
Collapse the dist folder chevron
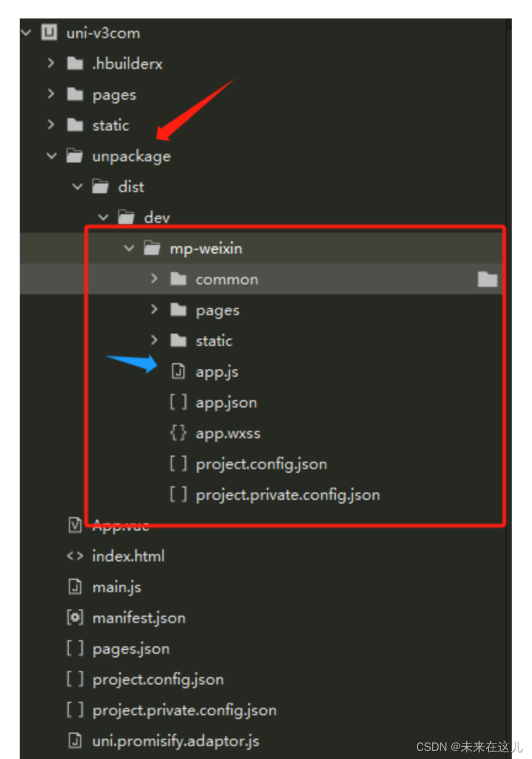pos(77,187)
